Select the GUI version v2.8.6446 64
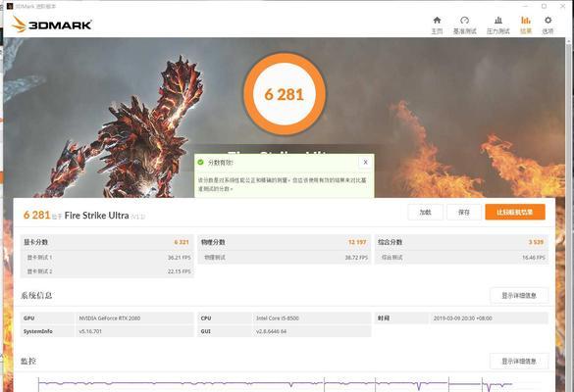 pos(271,331)
